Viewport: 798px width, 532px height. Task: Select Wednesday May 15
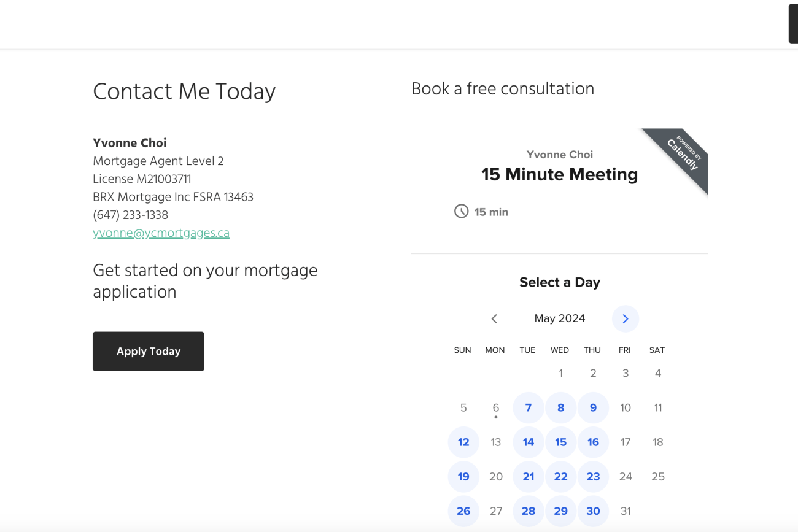(560, 442)
